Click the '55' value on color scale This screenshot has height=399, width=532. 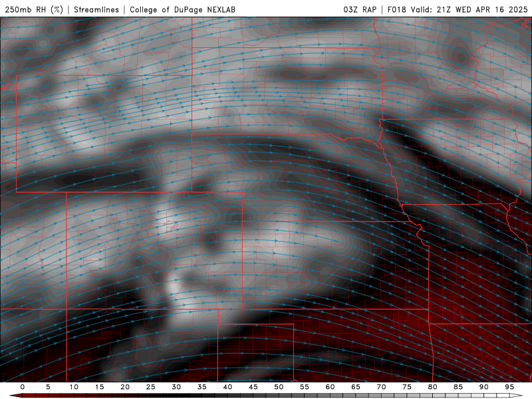click(305, 387)
